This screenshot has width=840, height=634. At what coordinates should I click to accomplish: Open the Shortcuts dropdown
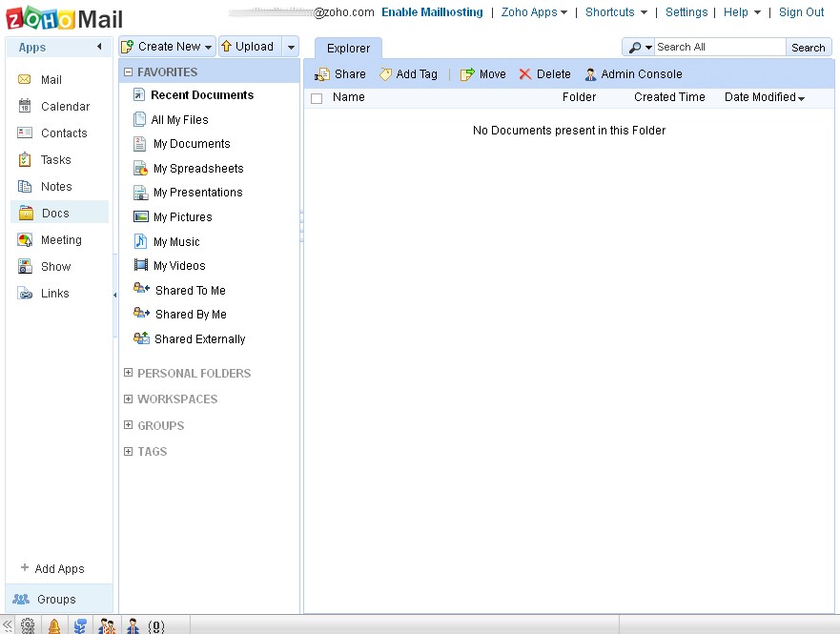click(616, 12)
